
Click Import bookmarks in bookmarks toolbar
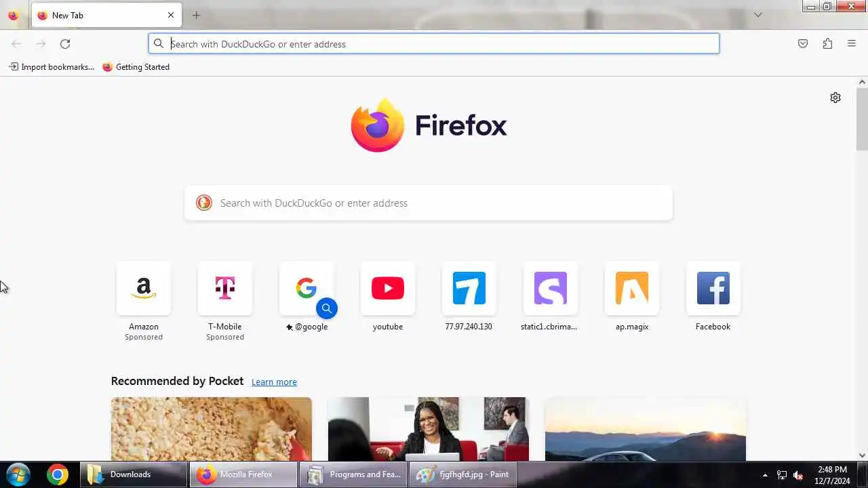pos(52,67)
